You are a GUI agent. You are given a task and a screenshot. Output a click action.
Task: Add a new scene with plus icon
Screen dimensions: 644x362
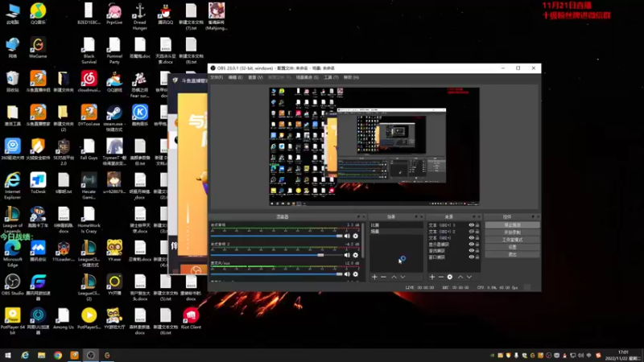point(374,277)
